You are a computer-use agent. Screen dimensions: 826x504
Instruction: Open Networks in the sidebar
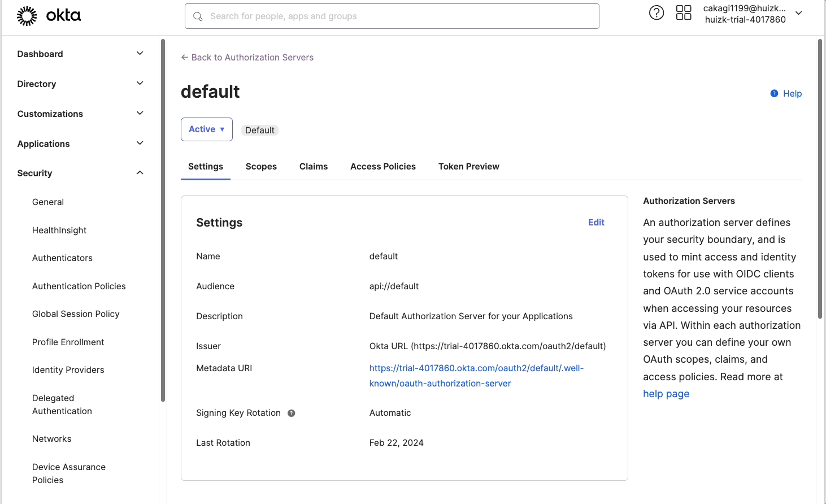51,438
